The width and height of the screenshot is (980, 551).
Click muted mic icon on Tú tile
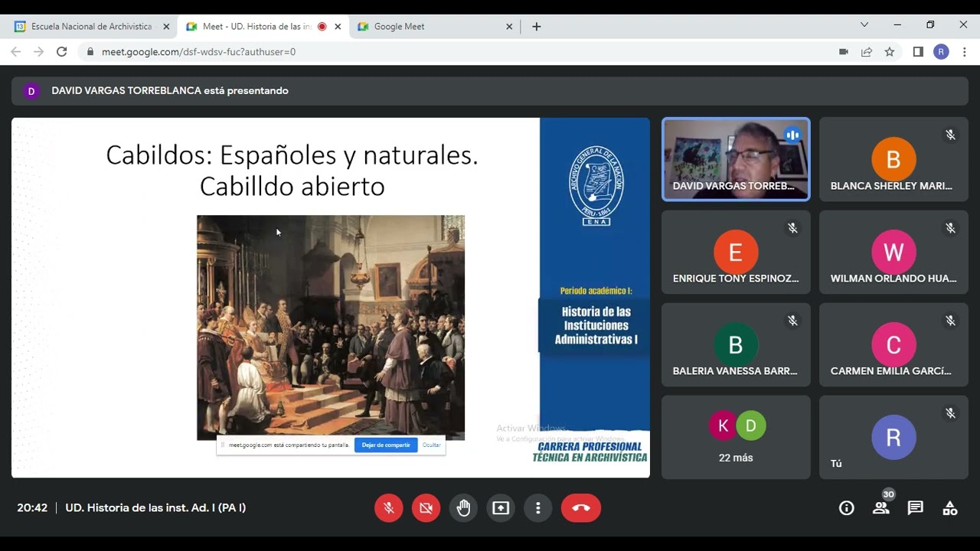coord(950,413)
